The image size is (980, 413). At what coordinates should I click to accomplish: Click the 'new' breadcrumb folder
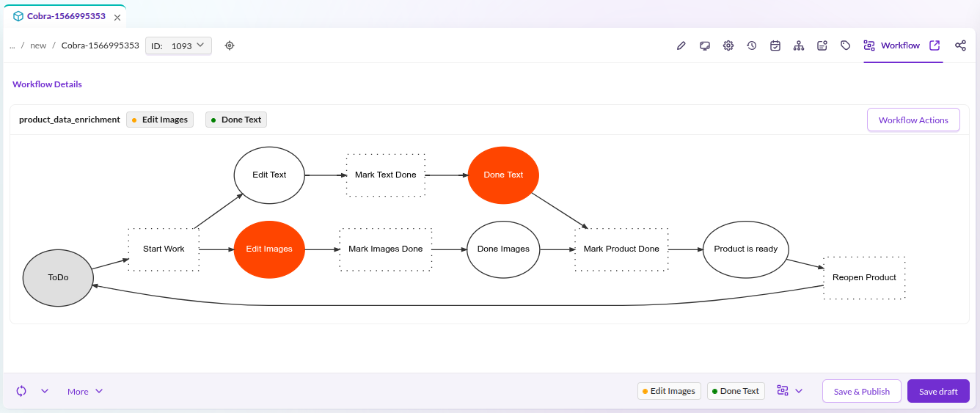38,45
